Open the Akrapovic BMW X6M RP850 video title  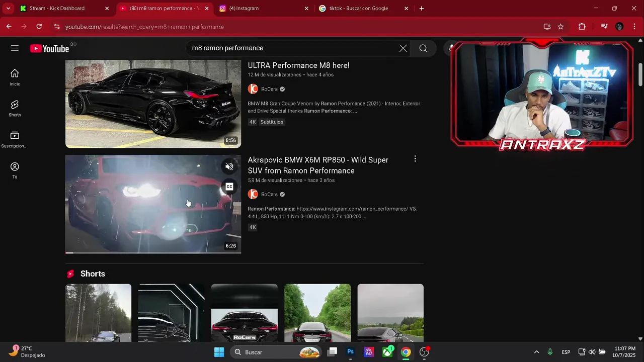point(318,165)
